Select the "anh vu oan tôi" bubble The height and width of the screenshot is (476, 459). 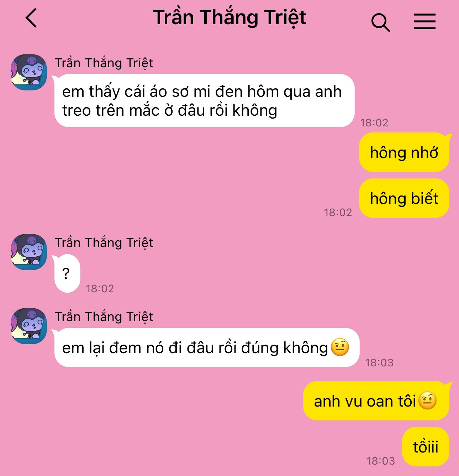376,401
